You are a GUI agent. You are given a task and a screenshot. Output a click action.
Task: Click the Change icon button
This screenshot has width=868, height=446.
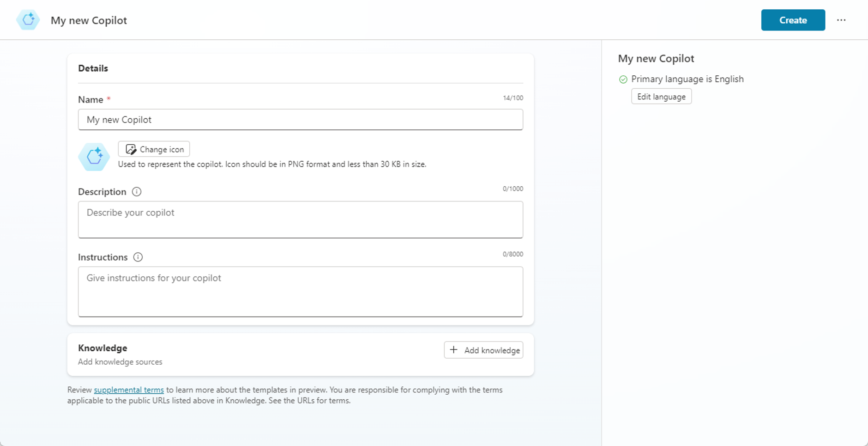click(x=154, y=149)
